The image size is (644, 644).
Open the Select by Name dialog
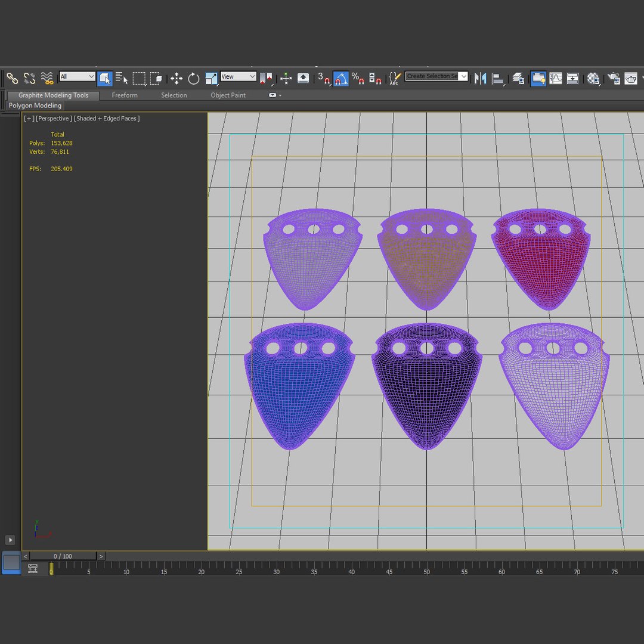coord(122,78)
